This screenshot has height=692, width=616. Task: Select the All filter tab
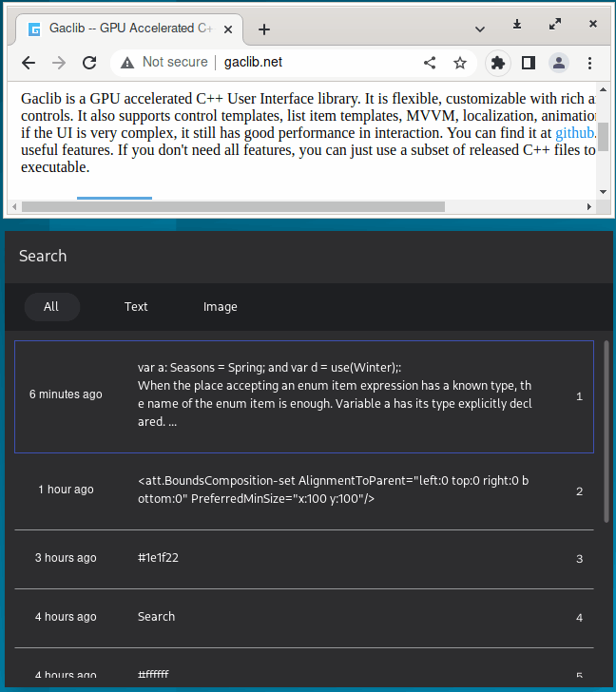51,307
